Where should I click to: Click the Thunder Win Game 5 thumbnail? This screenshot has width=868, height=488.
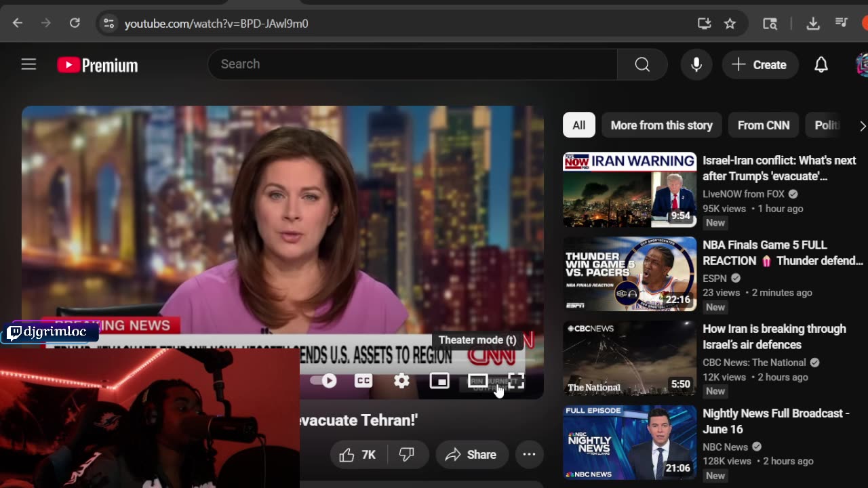(x=629, y=274)
